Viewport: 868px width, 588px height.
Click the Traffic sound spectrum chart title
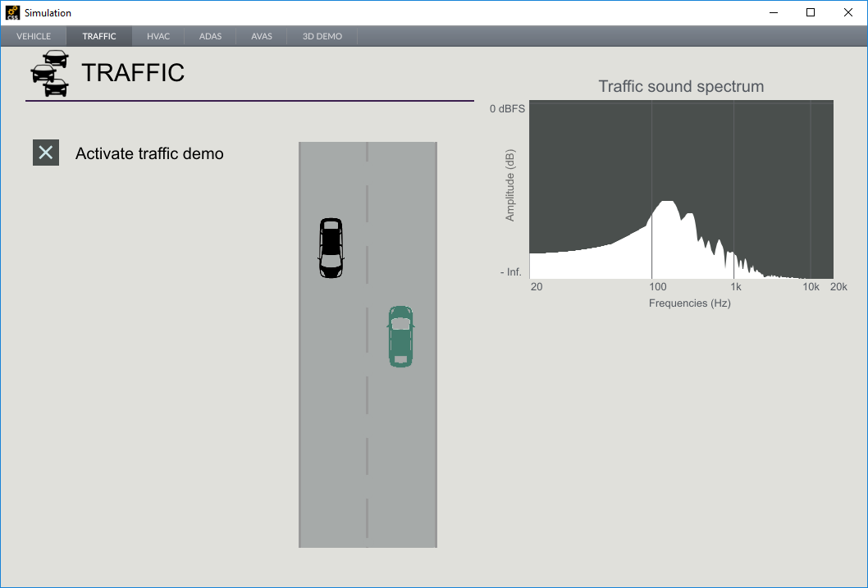coord(681,86)
